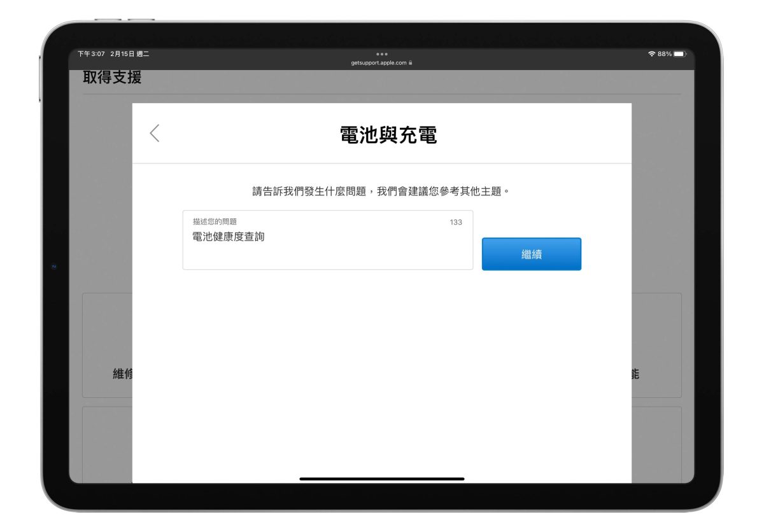Tap the lock icon next to the URL
The height and width of the screenshot is (532, 764).
411,63
